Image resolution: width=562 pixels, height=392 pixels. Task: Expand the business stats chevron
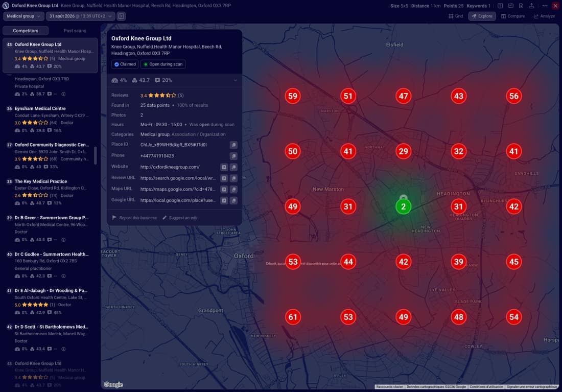pyautogui.click(x=236, y=80)
